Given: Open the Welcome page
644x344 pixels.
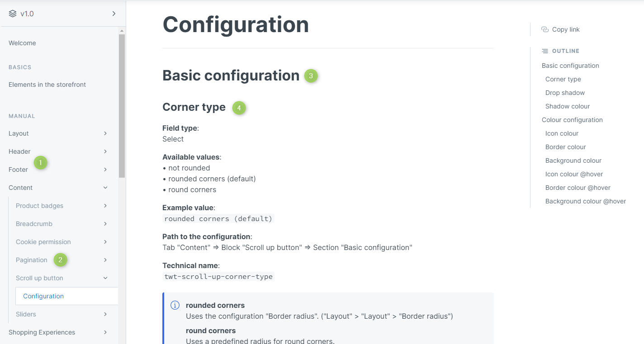Looking at the screenshot, I should pos(22,43).
